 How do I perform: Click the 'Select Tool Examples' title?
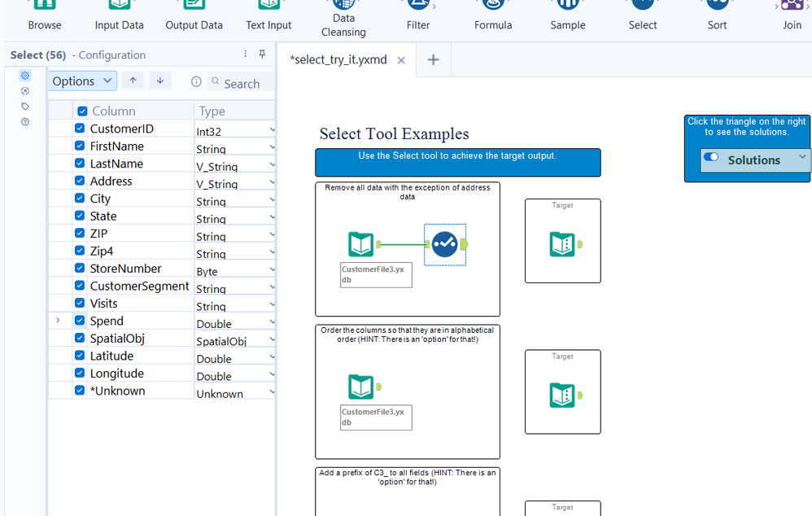pyautogui.click(x=394, y=133)
